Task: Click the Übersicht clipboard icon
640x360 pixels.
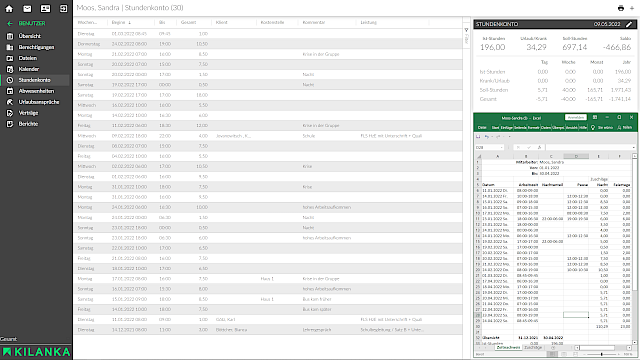Action: point(10,36)
